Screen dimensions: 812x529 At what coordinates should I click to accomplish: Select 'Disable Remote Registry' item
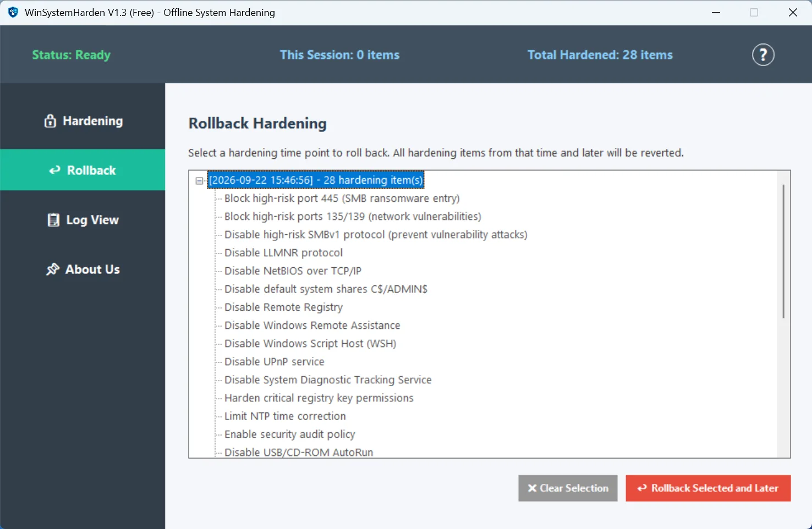pos(283,307)
